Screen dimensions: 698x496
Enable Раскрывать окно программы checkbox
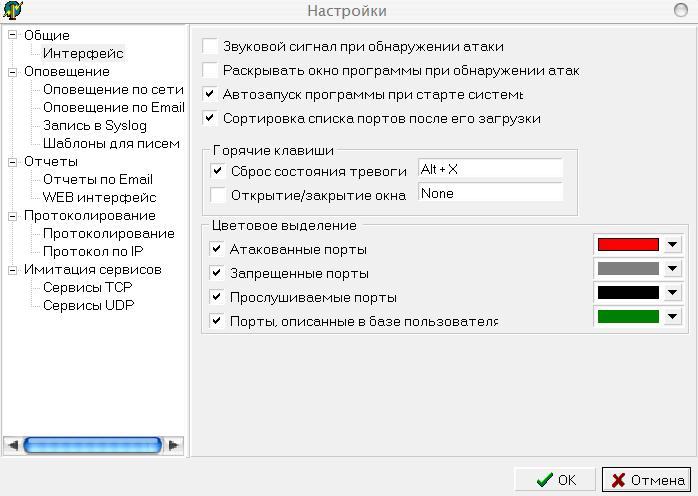pos(210,70)
